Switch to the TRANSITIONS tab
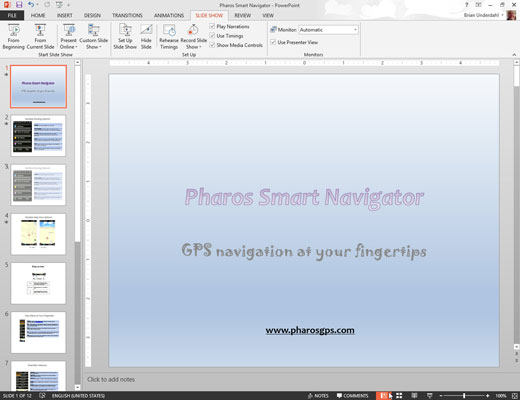The image size is (520, 400). 127,16
